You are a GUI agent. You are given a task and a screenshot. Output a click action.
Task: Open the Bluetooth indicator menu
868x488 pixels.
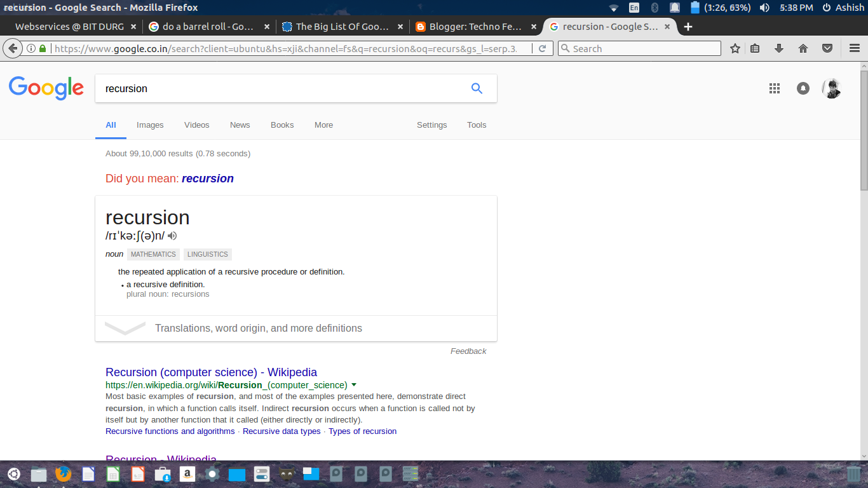(x=654, y=8)
